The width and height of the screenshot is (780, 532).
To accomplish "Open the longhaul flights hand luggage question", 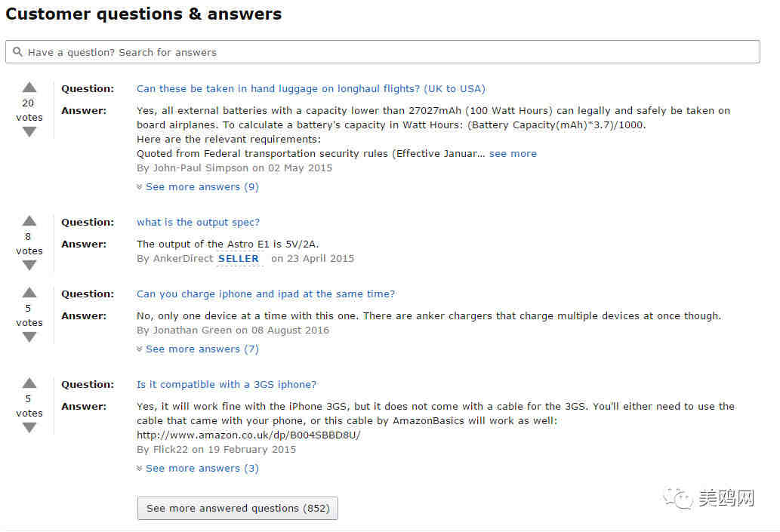I will click(311, 88).
